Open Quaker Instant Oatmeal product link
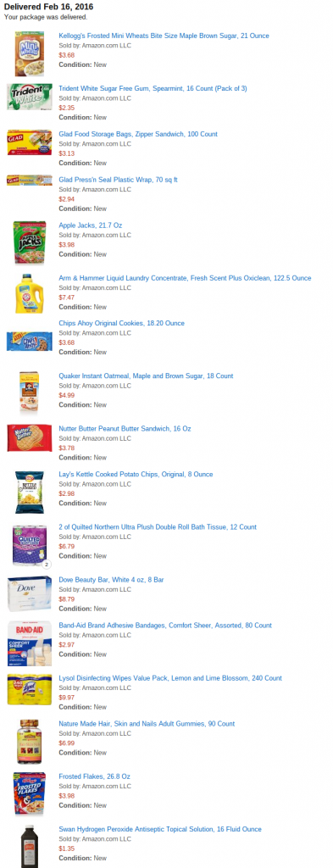 click(146, 376)
